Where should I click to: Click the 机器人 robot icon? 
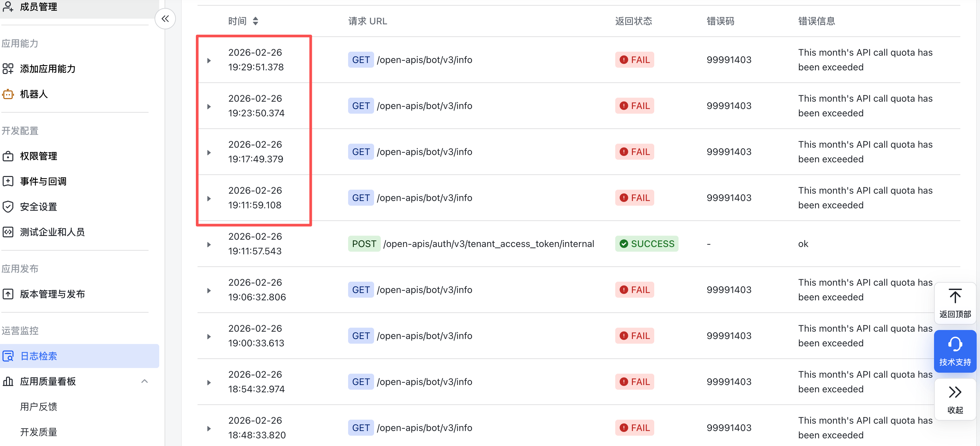[8, 94]
